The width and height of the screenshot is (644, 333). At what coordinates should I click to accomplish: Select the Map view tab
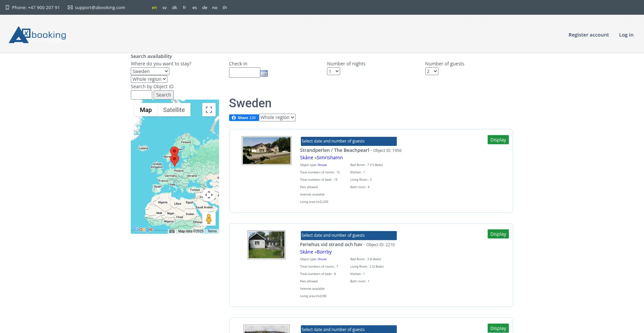pyautogui.click(x=146, y=110)
